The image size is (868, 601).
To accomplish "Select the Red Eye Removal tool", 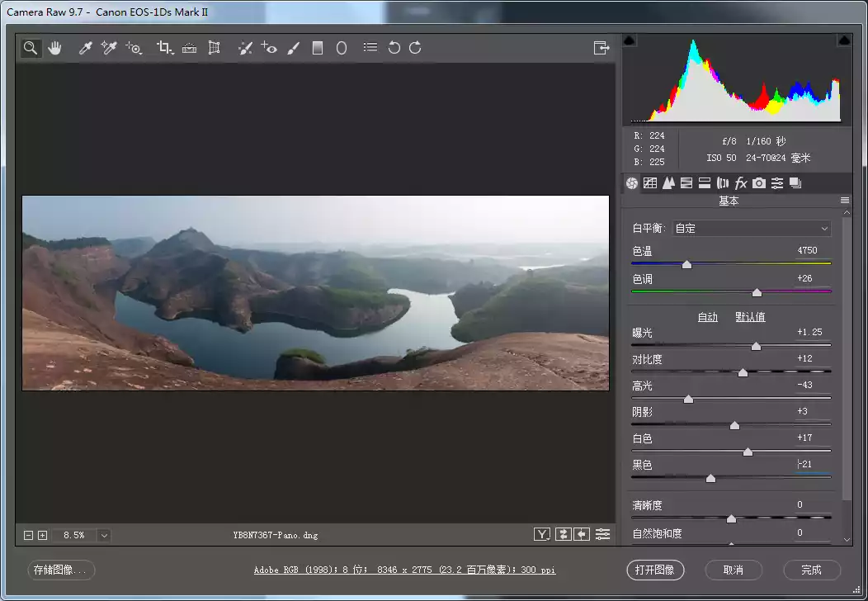I will [269, 48].
